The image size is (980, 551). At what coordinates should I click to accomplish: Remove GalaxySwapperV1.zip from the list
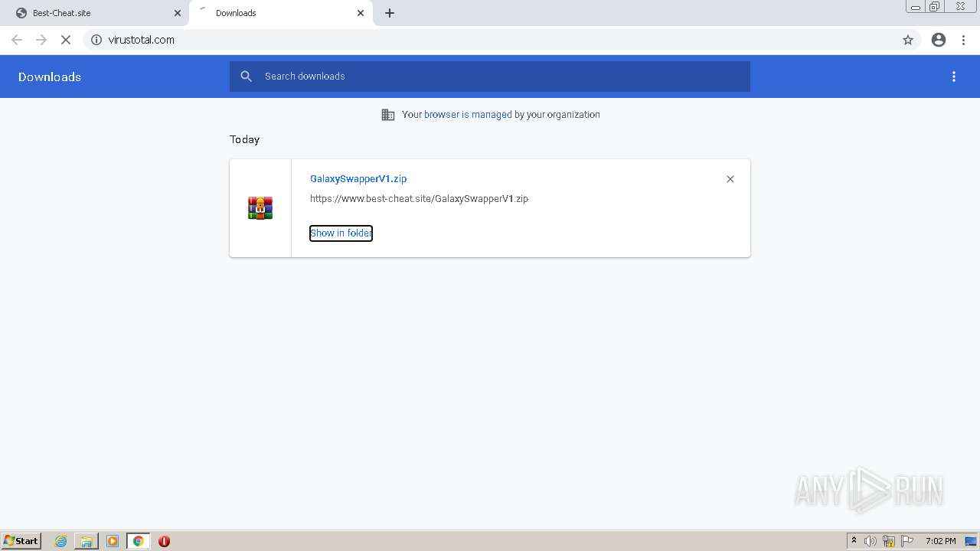tap(730, 179)
